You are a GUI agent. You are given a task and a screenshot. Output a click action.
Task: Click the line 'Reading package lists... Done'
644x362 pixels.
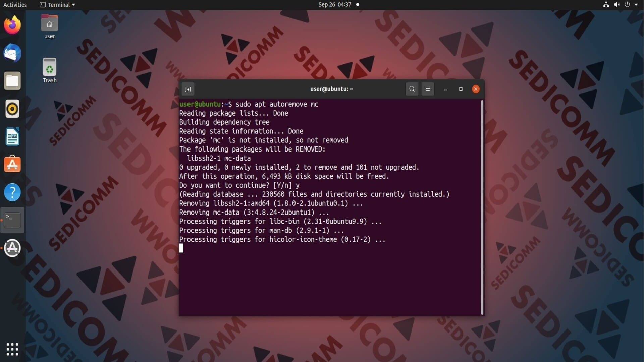click(x=234, y=113)
